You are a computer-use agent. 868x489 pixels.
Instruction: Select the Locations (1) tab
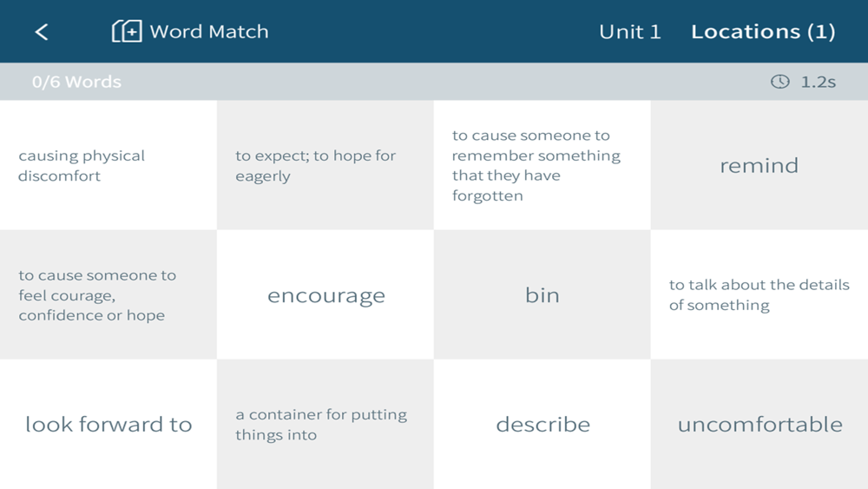(763, 32)
